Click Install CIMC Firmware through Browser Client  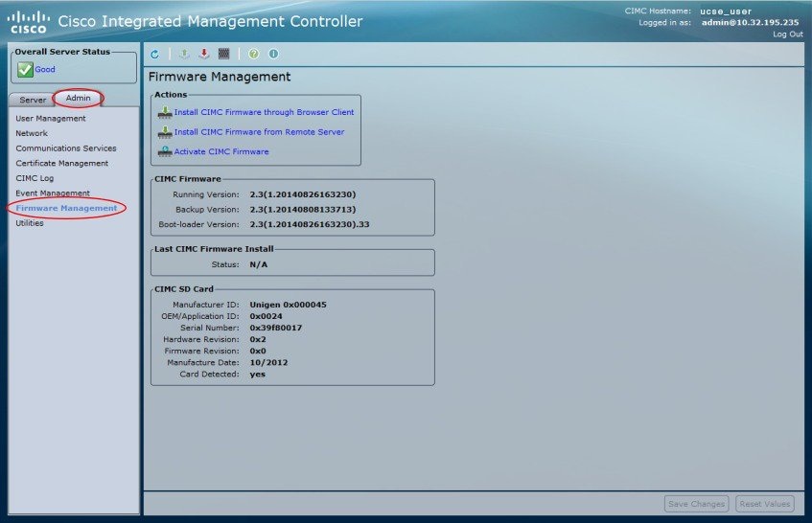click(x=264, y=112)
